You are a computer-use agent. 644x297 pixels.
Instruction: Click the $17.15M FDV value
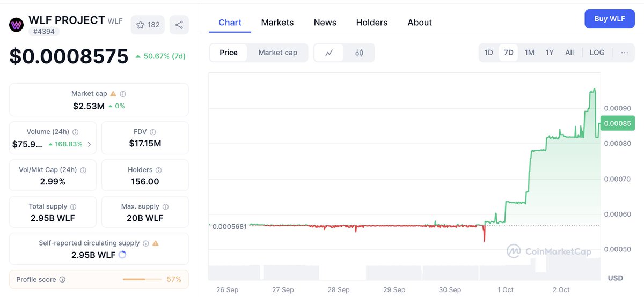pyautogui.click(x=145, y=144)
